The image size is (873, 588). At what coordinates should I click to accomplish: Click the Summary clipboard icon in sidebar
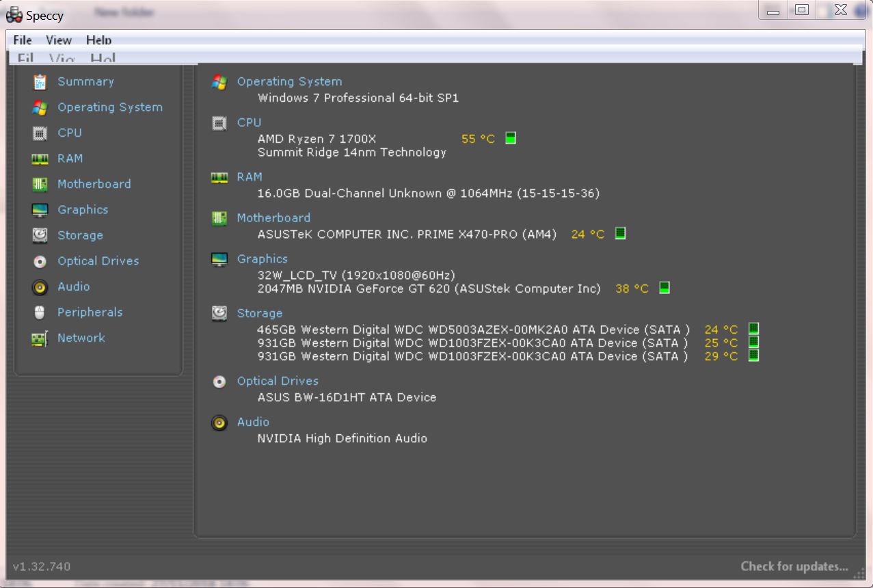40,82
